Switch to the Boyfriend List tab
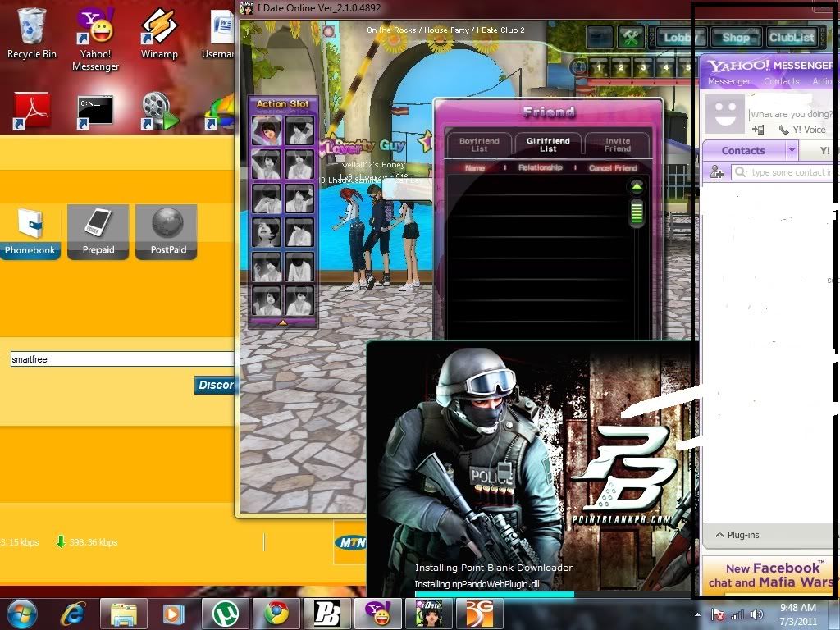840x630 pixels. tap(479, 144)
